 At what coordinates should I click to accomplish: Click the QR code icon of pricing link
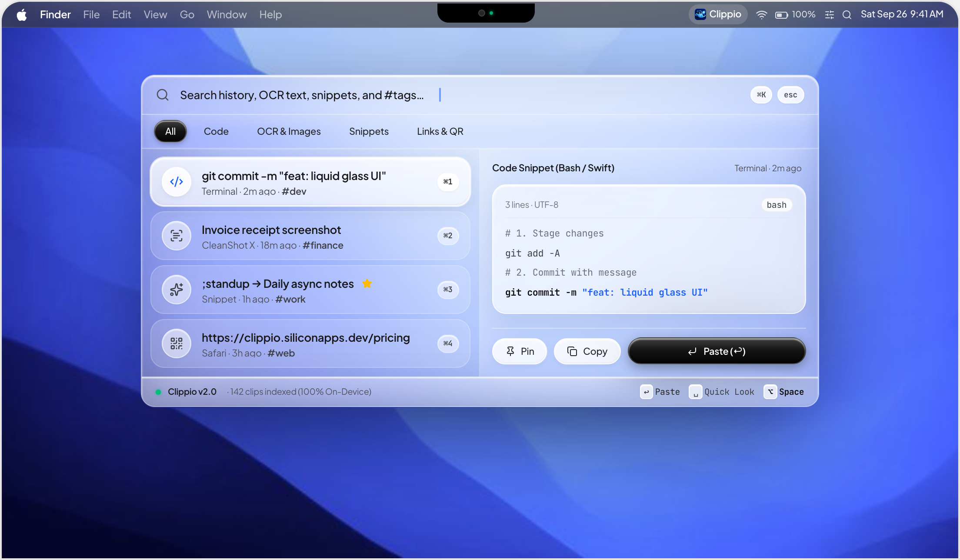point(177,343)
